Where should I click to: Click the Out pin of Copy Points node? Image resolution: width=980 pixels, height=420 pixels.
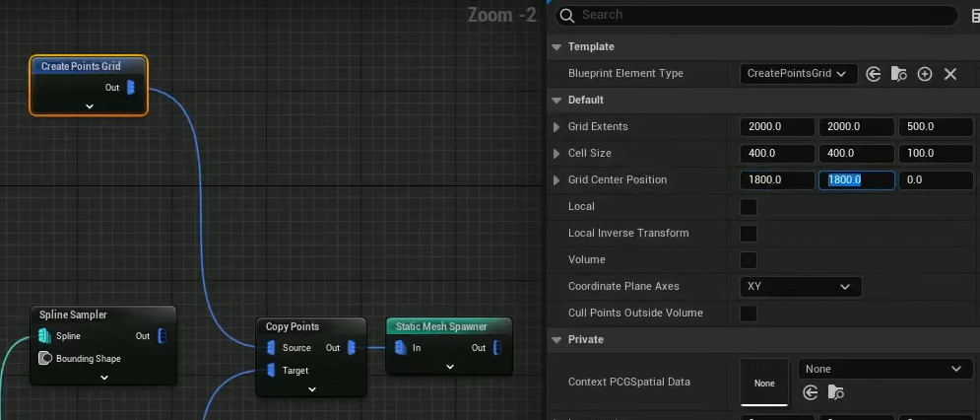point(352,348)
